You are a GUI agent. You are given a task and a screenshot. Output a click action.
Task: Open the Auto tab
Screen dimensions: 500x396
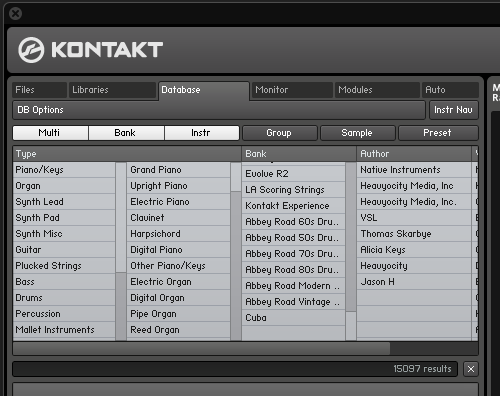[450, 90]
